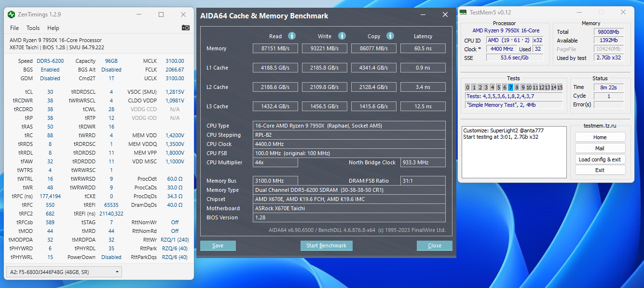Click the tCL value 30
The height and width of the screenshot is (288, 644).
click(x=50, y=92)
